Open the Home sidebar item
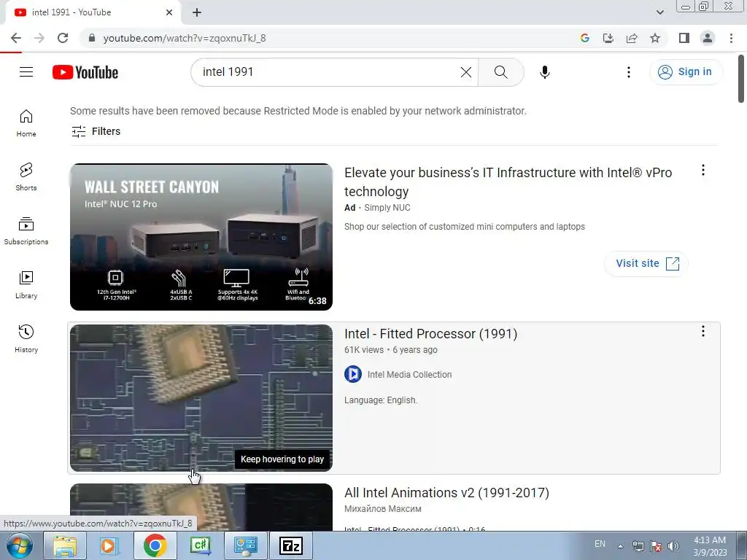 26,123
